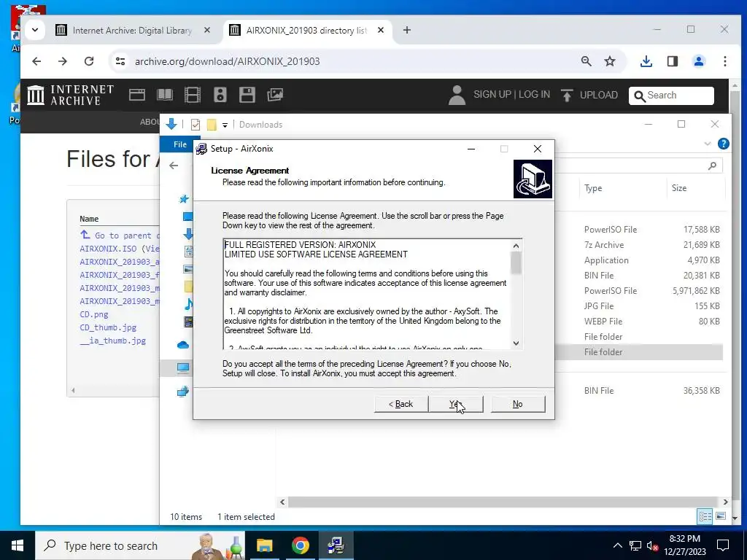Open the Chrome profile icon
The image size is (747, 560).
click(x=698, y=61)
